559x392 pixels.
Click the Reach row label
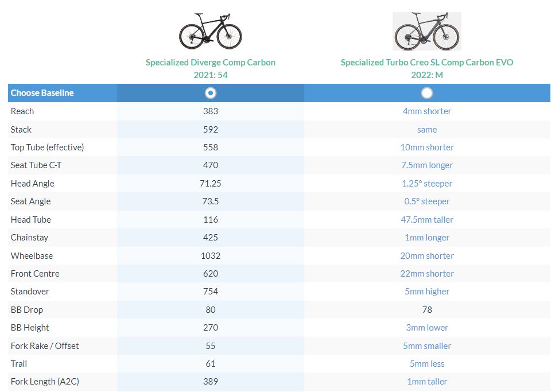(22, 111)
